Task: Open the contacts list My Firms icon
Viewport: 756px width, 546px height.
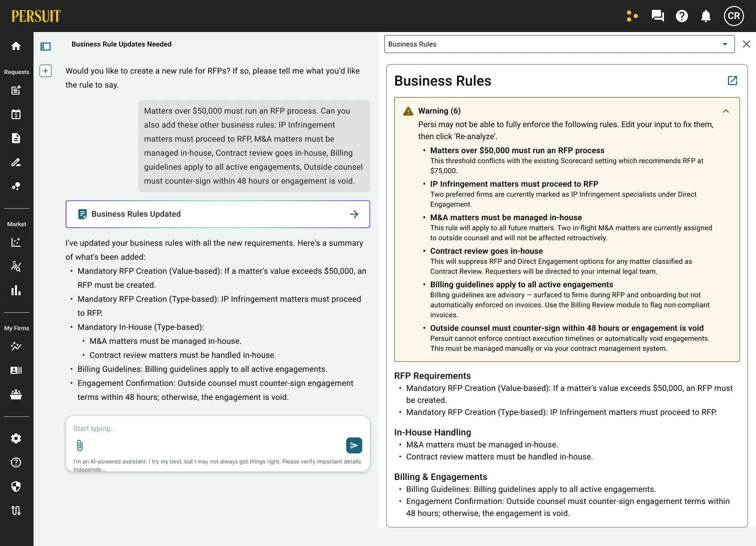Action: (x=16, y=370)
